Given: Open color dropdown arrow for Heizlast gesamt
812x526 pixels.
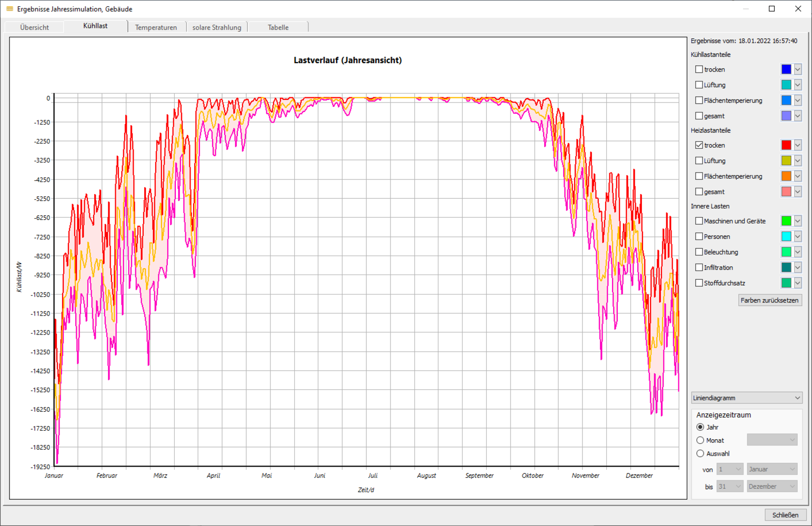Looking at the screenshot, I should click(798, 191).
